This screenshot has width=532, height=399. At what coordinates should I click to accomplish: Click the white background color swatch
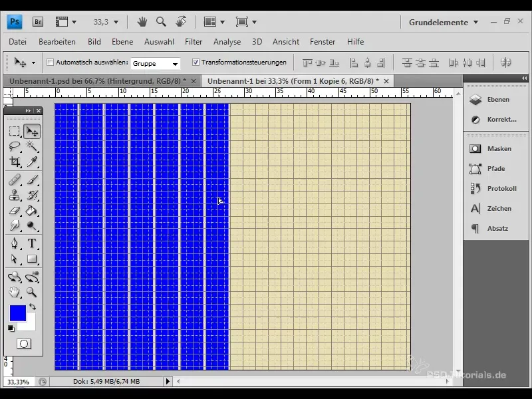[31, 325]
